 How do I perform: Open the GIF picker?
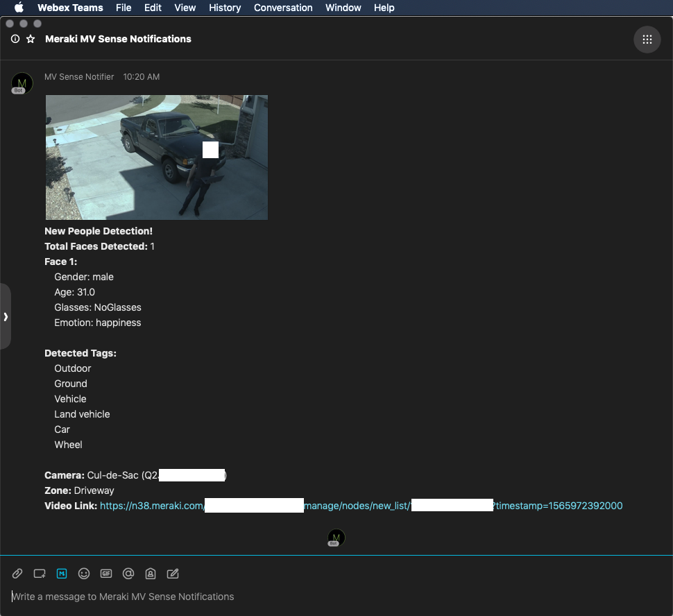[106, 574]
